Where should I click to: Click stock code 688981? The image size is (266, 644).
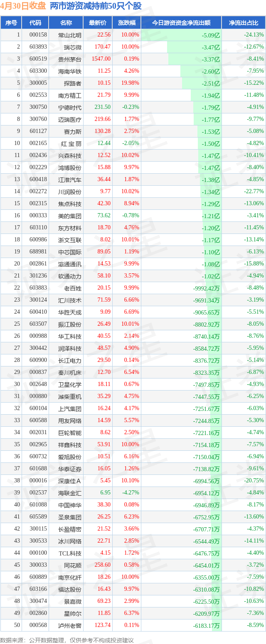pos(38,252)
